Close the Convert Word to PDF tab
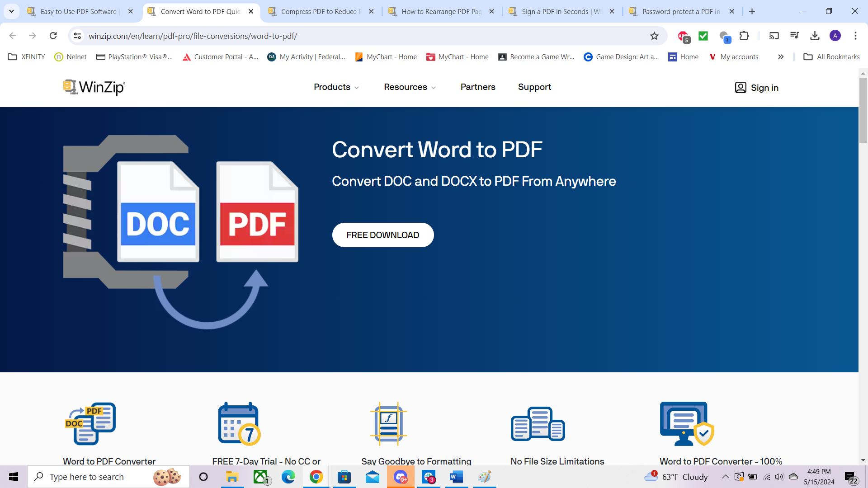 251,11
